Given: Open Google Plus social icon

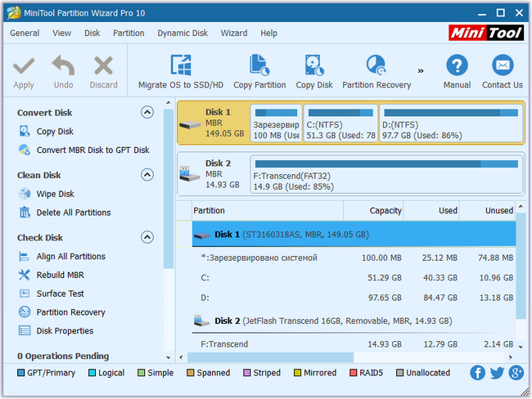Looking at the screenshot, I should pyautogui.click(x=516, y=373).
